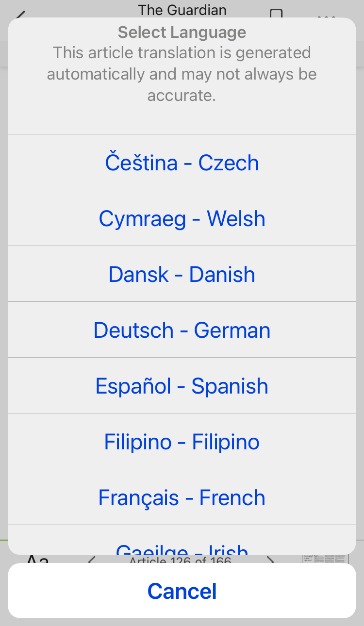364x626 pixels.
Task: Translate article to Español - Spanish
Action: click(182, 386)
